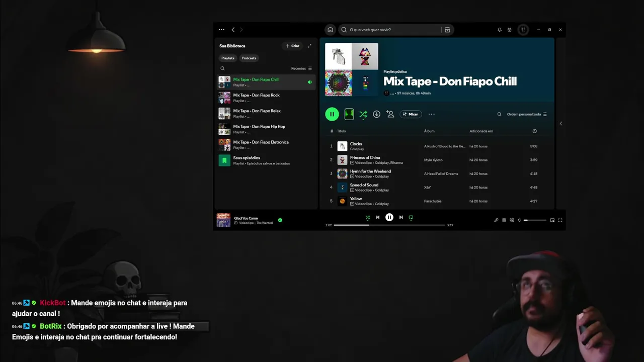This screenshot has width=644, height=362.
Task: Select the Playlists filter chip
Action: coord(228,58)
